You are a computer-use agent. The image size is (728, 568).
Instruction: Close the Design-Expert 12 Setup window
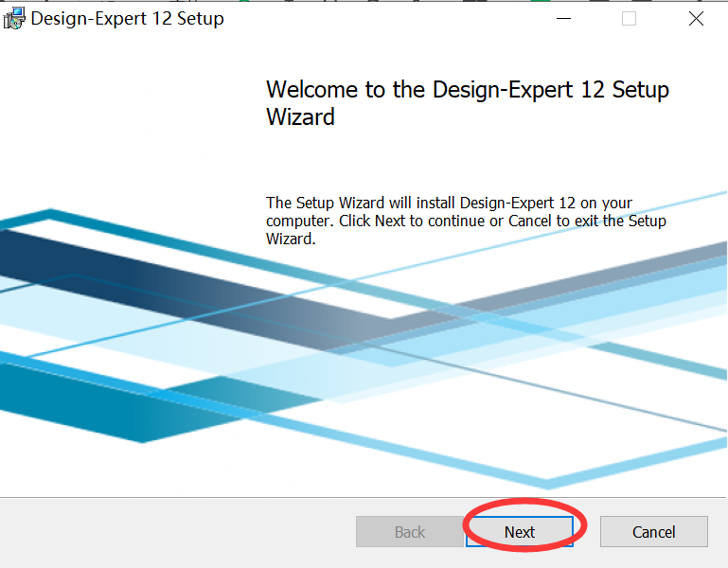[x=696, y=19]
